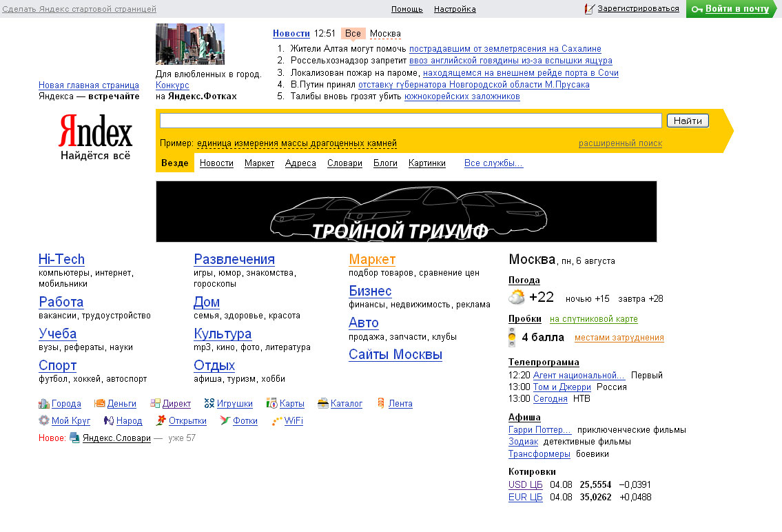
Task: Open Все службы link
Action: point(494,163)
